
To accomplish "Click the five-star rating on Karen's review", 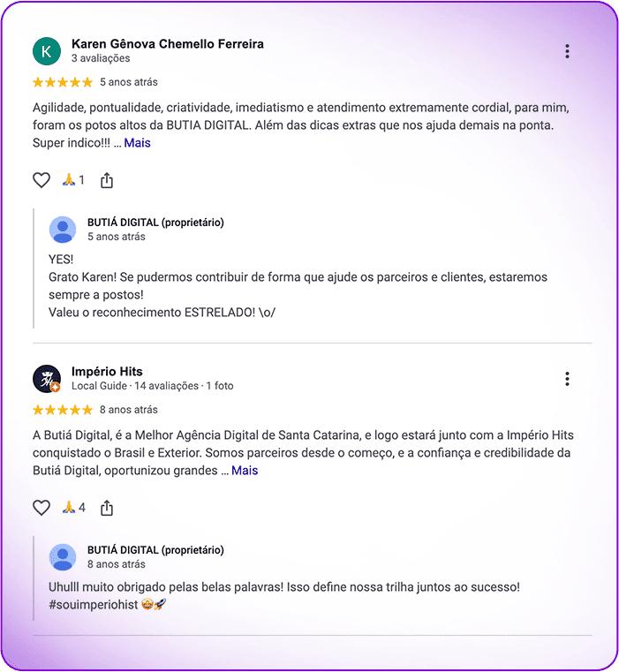I will (63, 82).
